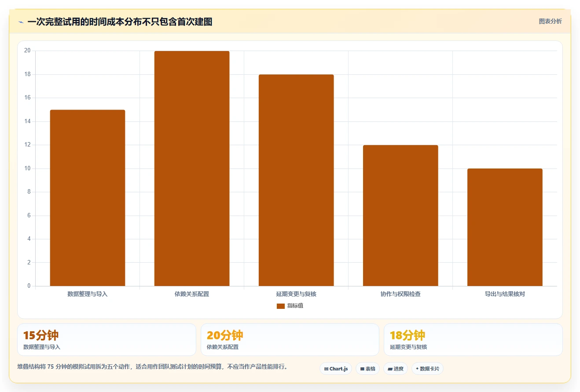Click the chart title about 时间成本分布
This screenshot has height=392, width=580.
point(120,22)
